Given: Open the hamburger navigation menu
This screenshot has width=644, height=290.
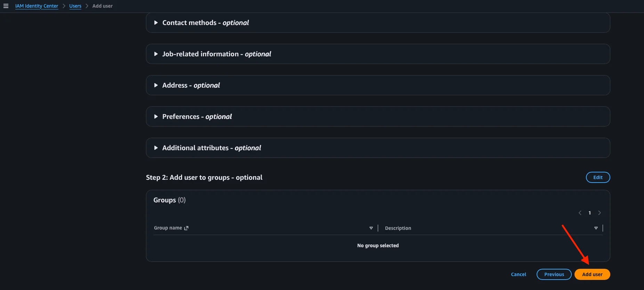Looking at the screenshot, I should tap(6, 6).
